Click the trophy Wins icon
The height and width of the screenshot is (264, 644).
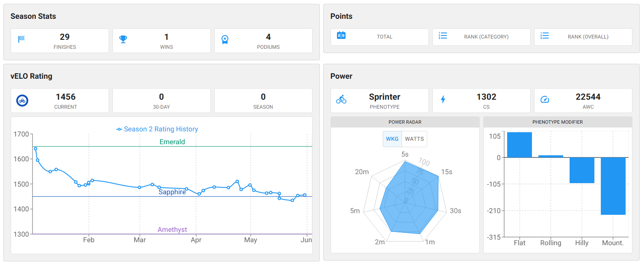click(x=123, y=39)
